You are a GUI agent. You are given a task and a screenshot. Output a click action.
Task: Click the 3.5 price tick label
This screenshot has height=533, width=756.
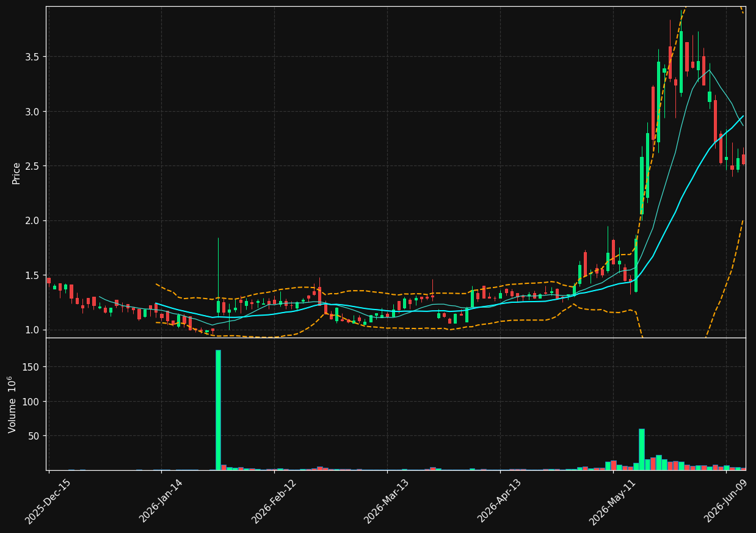(x=33, y=57)
